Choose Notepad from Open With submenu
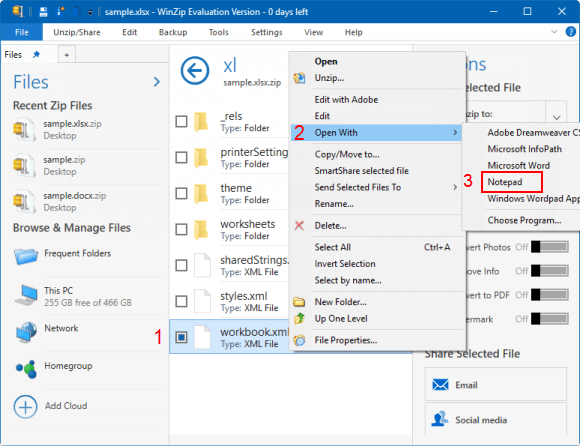Screen dimensions: 580x446 pos(505,182)
